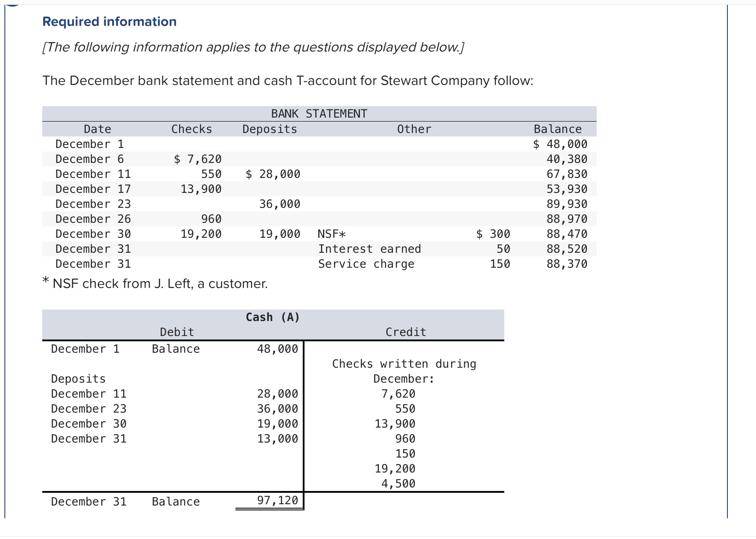Screen dimensions: 756x539
Task: Click the "Checks" column header
Action: pos(191,129)
